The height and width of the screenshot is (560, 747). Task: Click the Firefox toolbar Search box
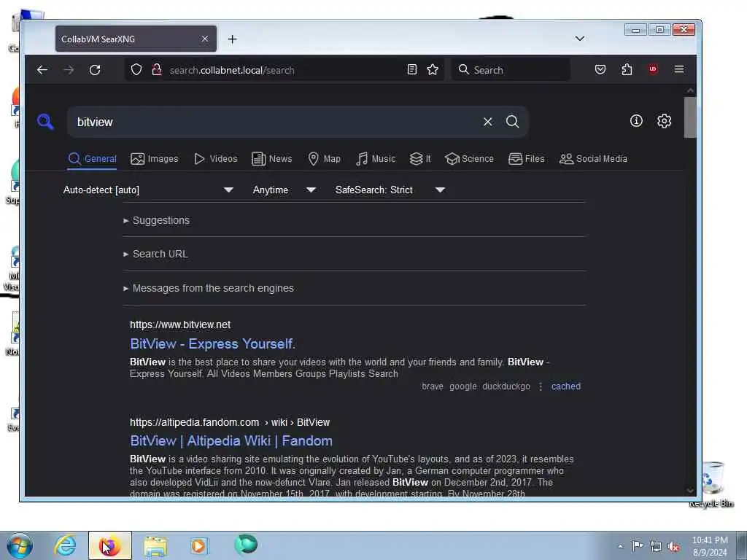(511, 70)
